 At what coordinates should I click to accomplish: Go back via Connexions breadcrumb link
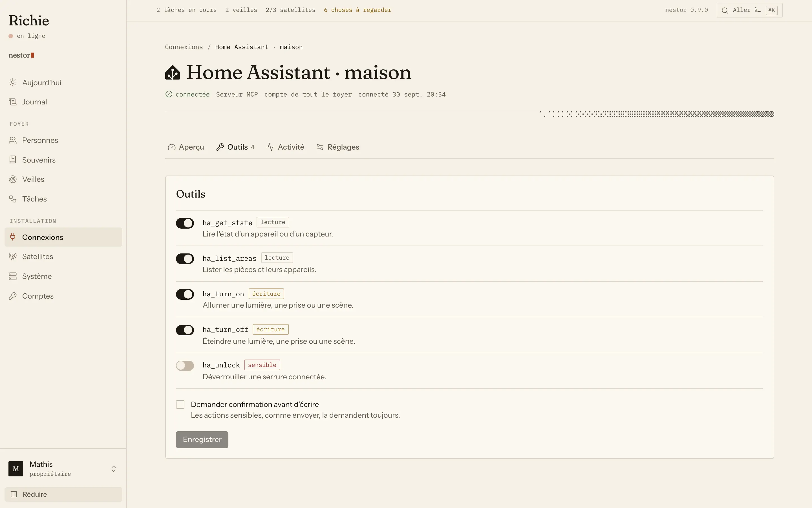point(184,47)
